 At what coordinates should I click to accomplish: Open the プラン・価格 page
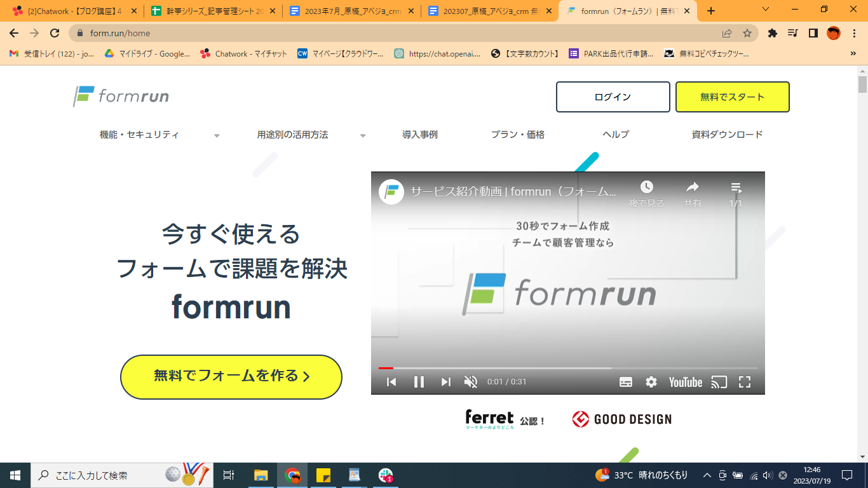pyautogui.click(x=518, y=135)
